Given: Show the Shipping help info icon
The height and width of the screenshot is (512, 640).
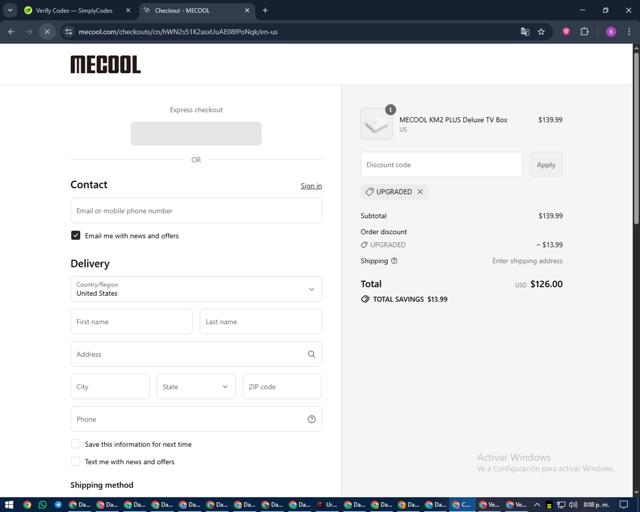Looking at the screenshot, I should point(394,261).
